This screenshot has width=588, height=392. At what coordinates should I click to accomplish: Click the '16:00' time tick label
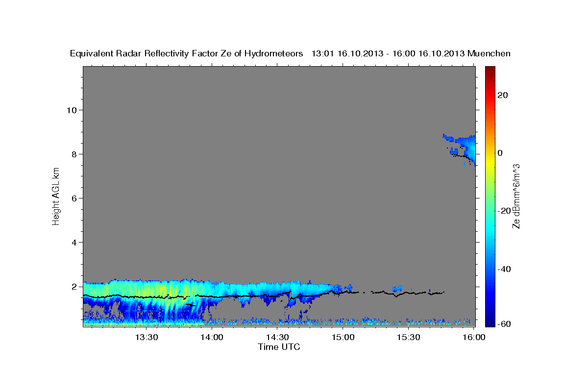pos(473,337)
